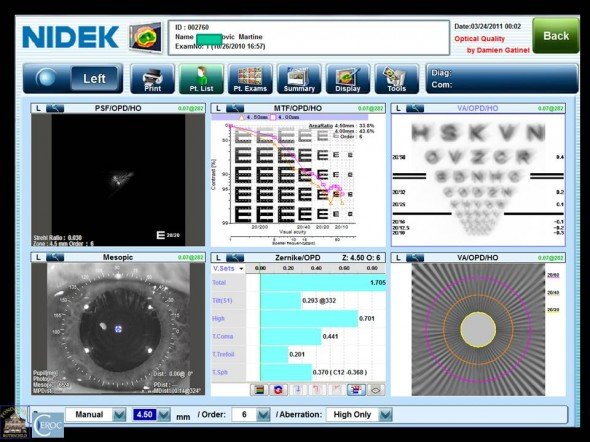Viewport: 590px width, 442px height.
Task: Open the Manual mode dropdown arrow
Action: pos(119,415)
